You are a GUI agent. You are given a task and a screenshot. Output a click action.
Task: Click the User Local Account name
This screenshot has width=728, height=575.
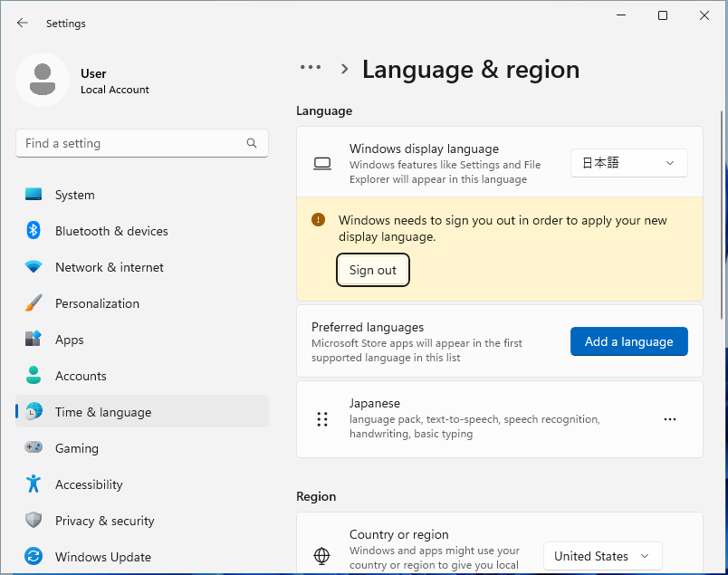[x=115, y=81]
